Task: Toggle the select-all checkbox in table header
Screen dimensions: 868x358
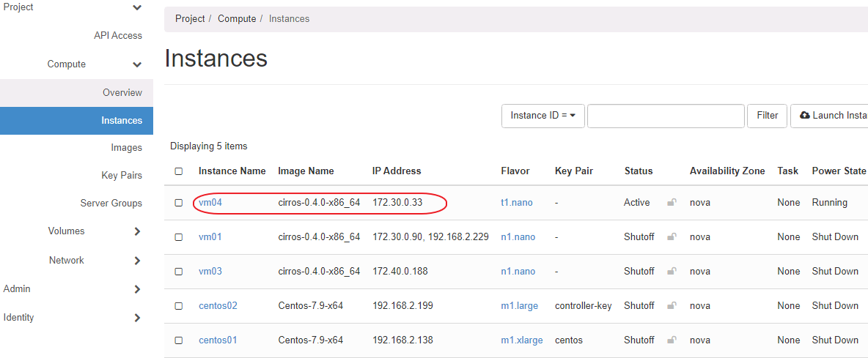Action: point(179,171)
